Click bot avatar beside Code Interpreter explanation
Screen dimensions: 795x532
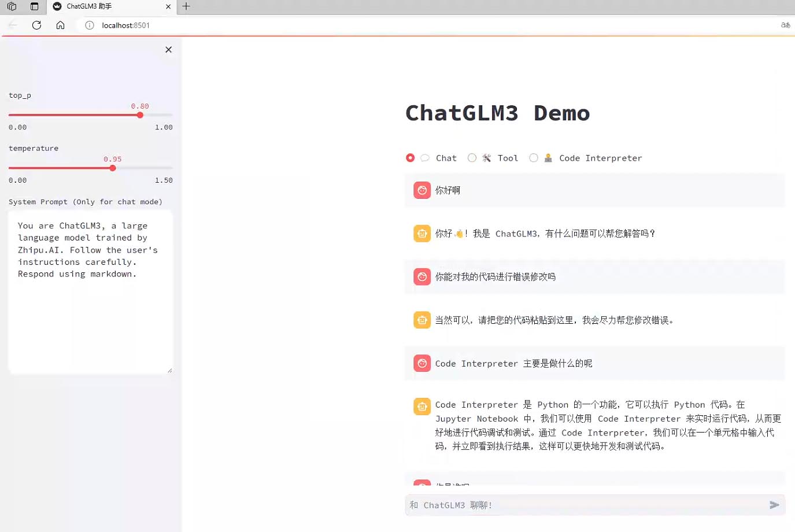422,407
